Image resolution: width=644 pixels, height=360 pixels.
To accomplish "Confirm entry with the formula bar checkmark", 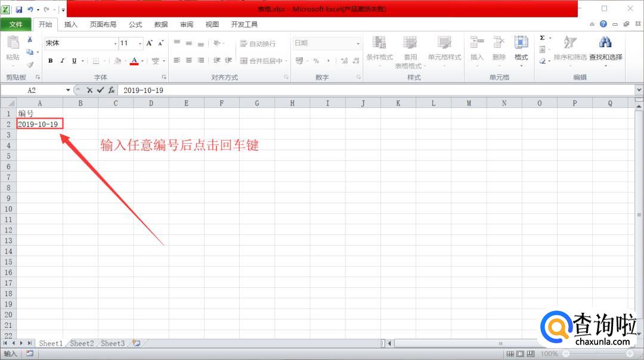I will pyautogui.click(x=100, y=90).
